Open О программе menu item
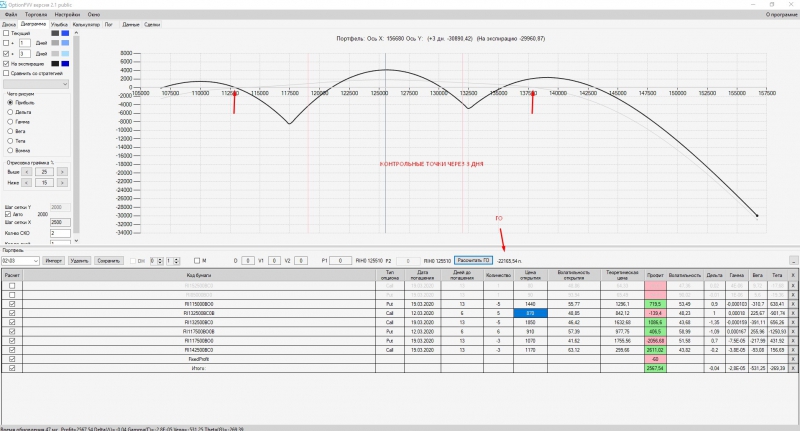 point(782,15)
